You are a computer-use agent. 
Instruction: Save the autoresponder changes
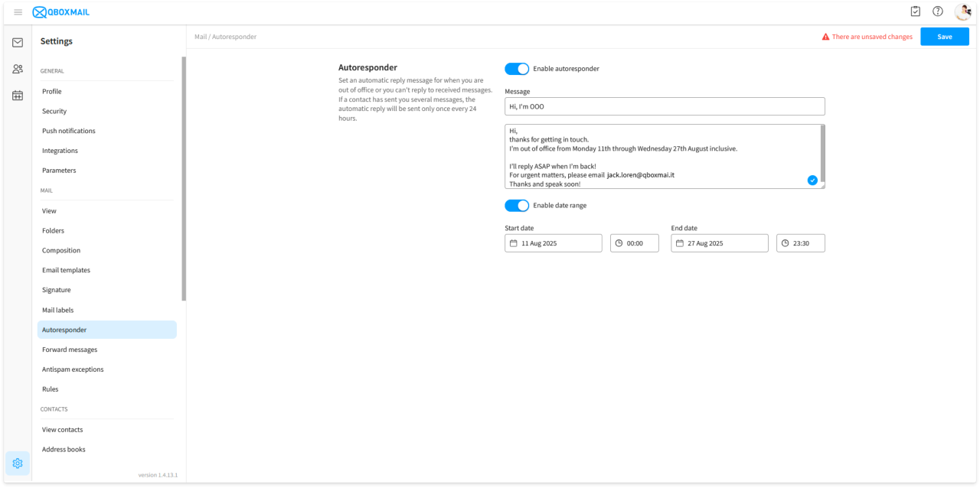[x=944, y=37]
